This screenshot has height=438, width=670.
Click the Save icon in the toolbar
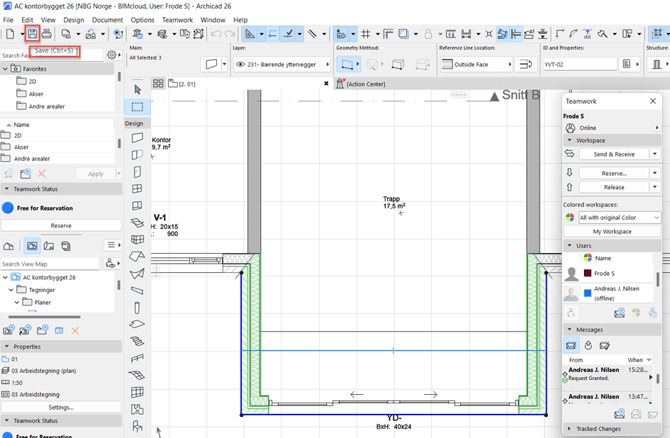pyautogui.click(x=32, y=34)
